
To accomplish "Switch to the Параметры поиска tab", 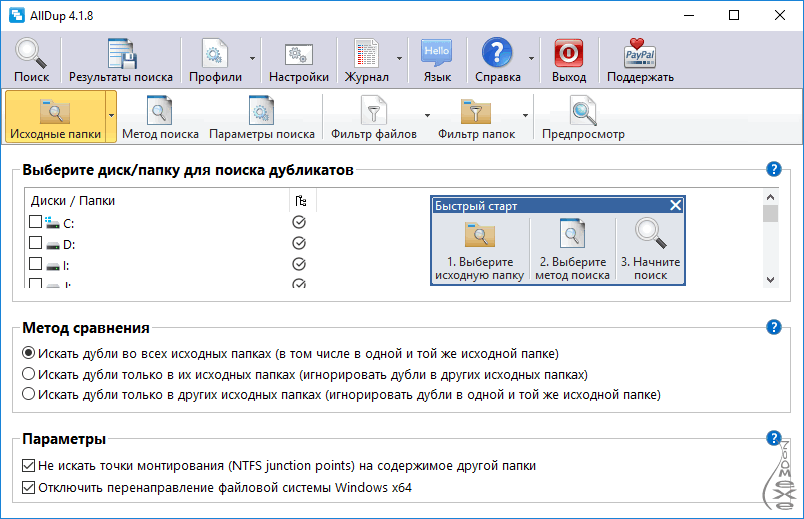I will point(261,117).
